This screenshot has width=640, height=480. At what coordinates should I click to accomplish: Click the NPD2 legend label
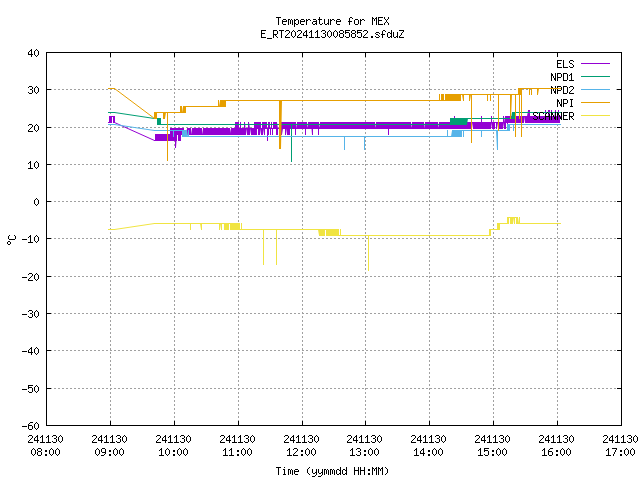coord(562,90)
